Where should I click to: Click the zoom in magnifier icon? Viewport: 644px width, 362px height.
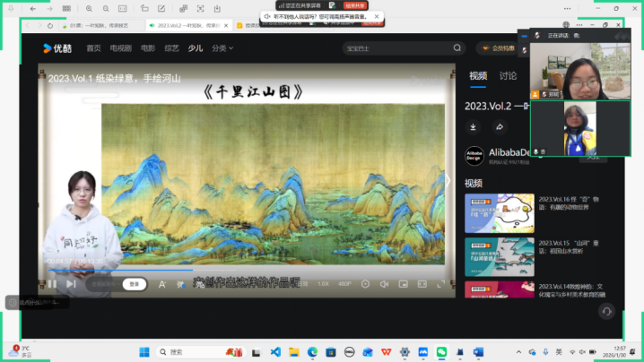89,9
